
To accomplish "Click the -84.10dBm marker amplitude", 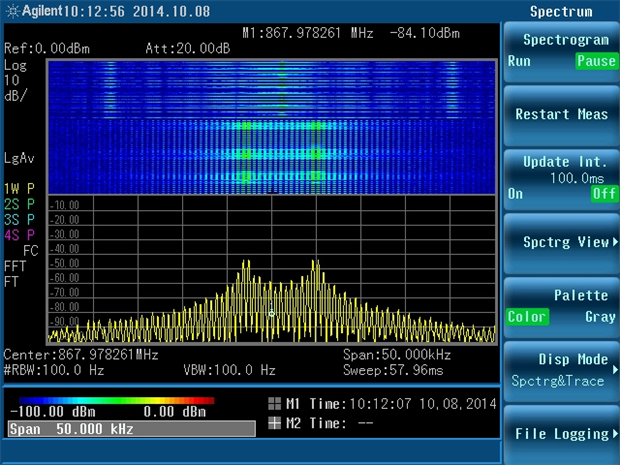I will [425, 33].
